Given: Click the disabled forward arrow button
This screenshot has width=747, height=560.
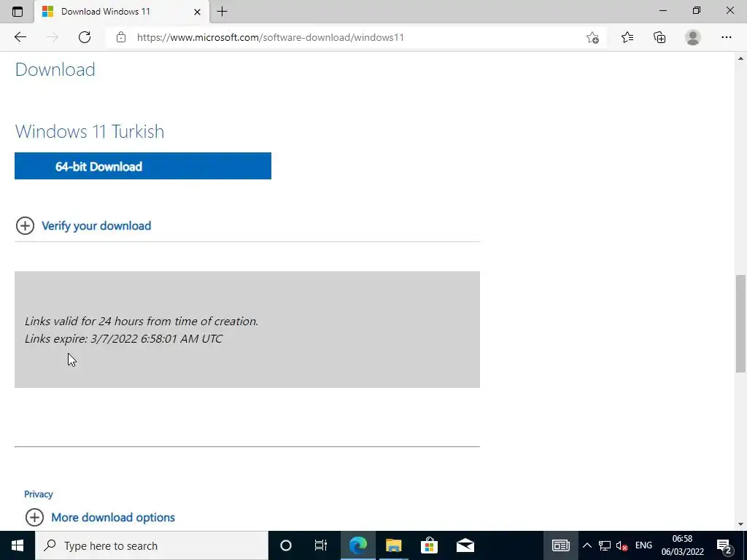Looking at the screenshot, I should 53,37.
